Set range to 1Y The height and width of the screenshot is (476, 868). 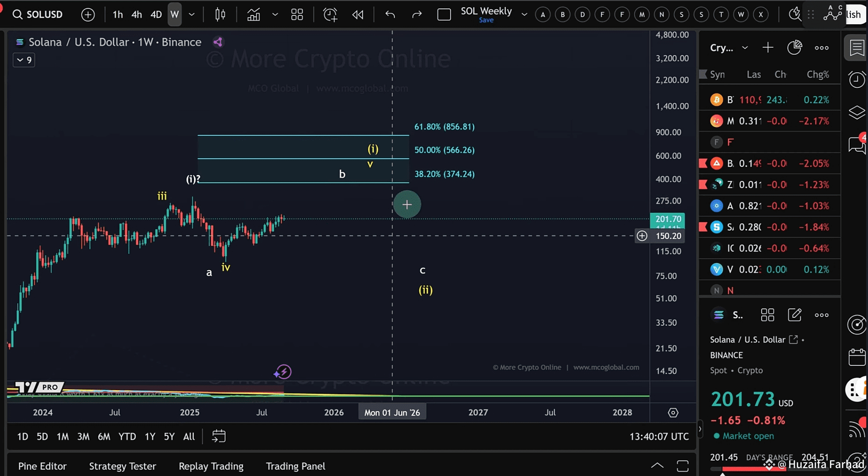point(150,436)
